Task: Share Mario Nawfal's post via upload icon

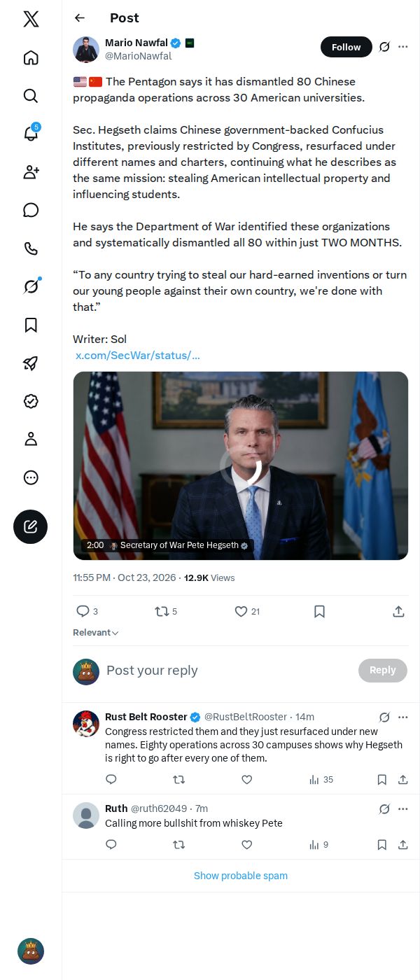Action: (398, 611)
